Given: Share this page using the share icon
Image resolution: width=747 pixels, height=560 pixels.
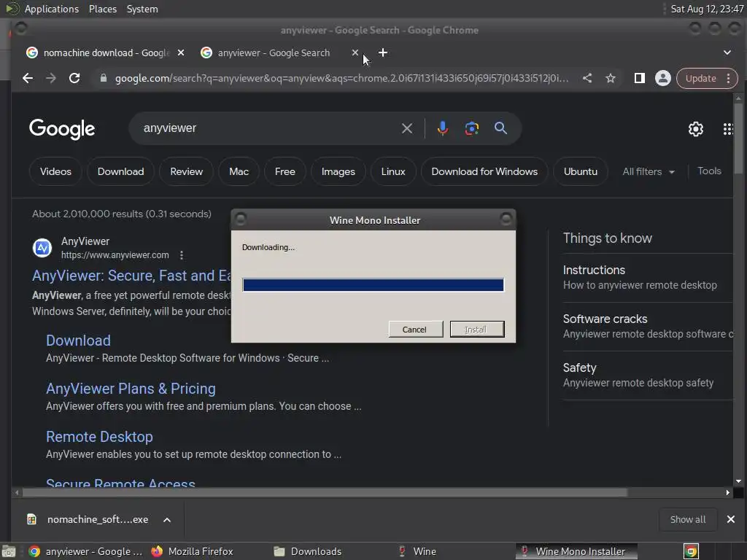Looking at the screenshot, I should coord(587,78).
